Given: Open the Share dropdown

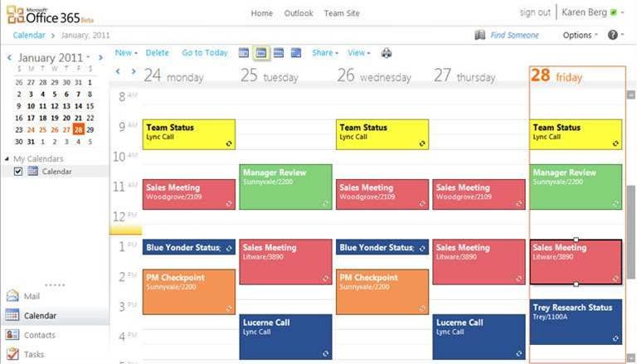Looking at the screenshot, I should click(325, 53).
